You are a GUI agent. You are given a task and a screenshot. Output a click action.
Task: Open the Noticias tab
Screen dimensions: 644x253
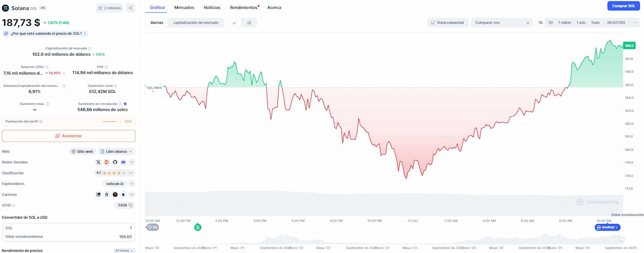tap(212, 8)
